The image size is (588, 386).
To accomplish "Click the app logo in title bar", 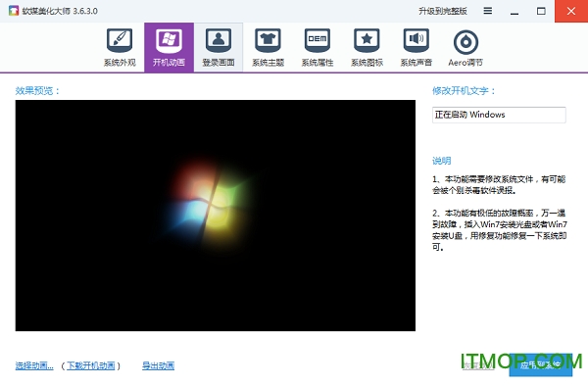I will point(14,11).
